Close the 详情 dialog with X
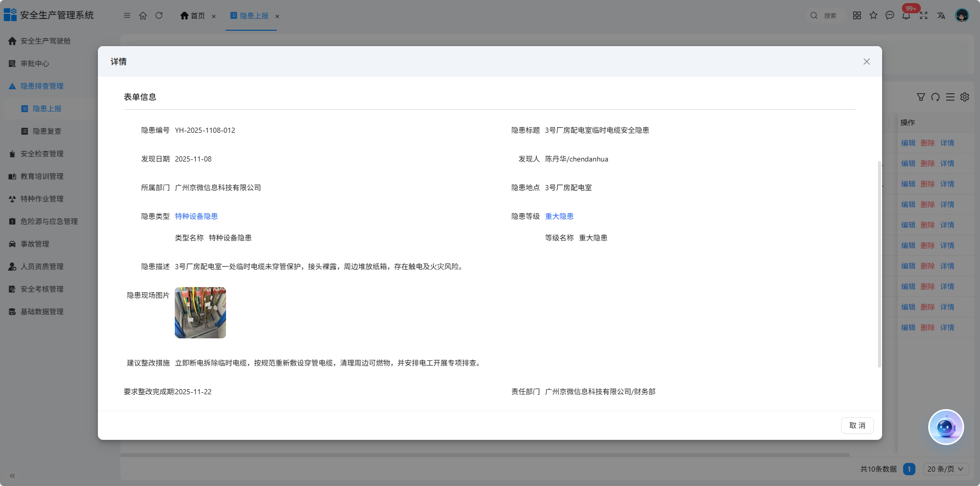 coord(867,62)
